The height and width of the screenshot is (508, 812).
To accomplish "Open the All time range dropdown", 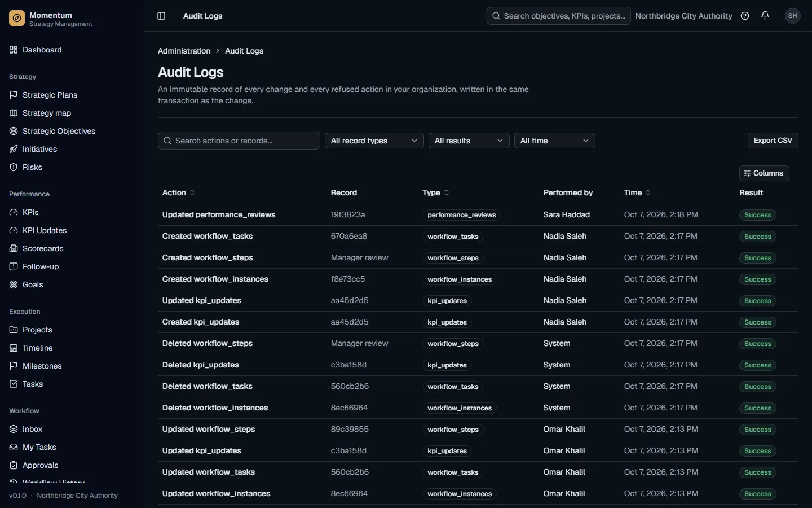I will pos(555,141).
